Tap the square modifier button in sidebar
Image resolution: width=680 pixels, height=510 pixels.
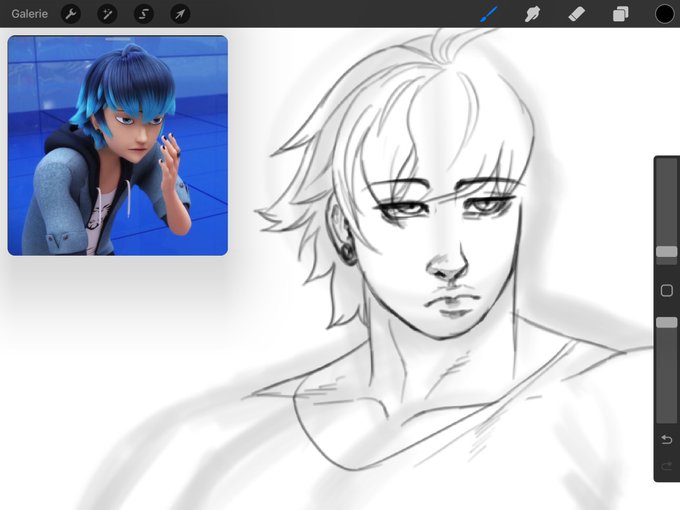[667, 290]
